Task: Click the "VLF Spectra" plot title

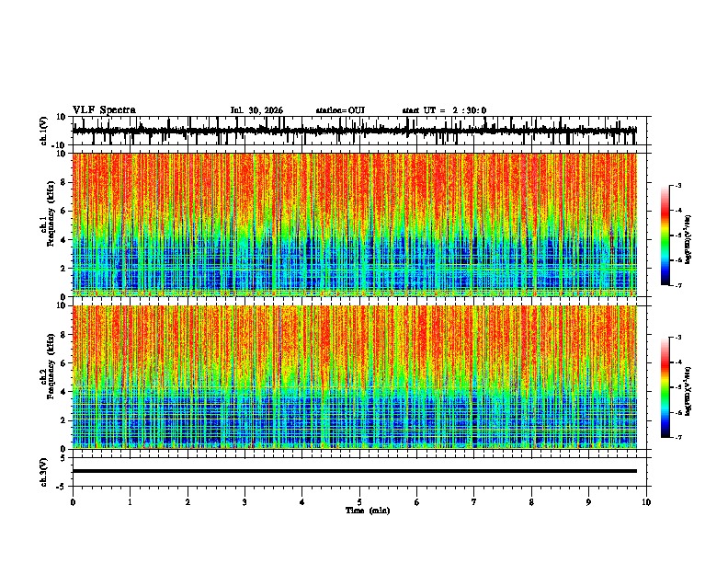Action: (104, 110)
